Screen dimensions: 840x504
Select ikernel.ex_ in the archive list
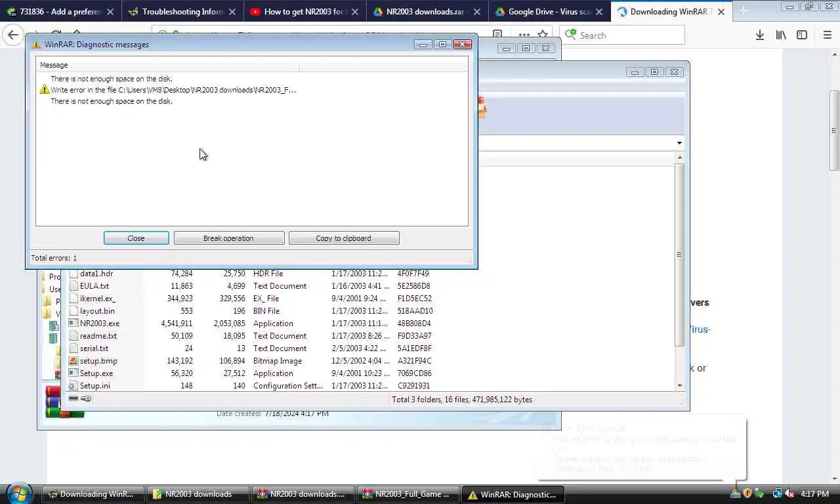click(97, 299)
